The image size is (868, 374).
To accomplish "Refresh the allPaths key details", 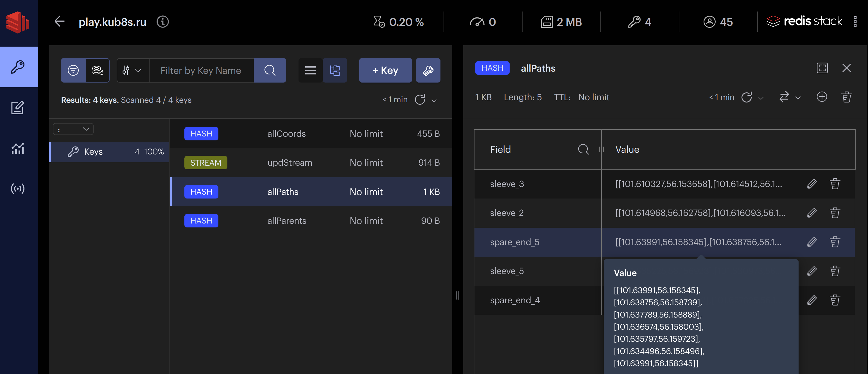I will click(x=747, y=97).
